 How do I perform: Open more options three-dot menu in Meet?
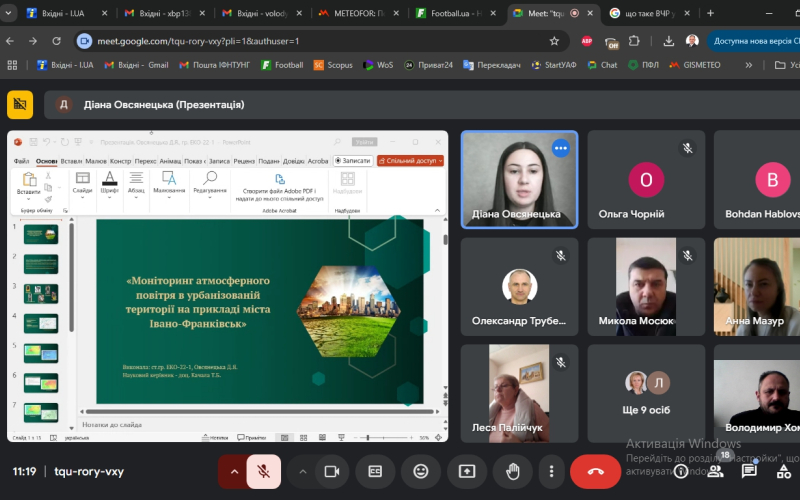pyautogui.click(x=551, y=471)
